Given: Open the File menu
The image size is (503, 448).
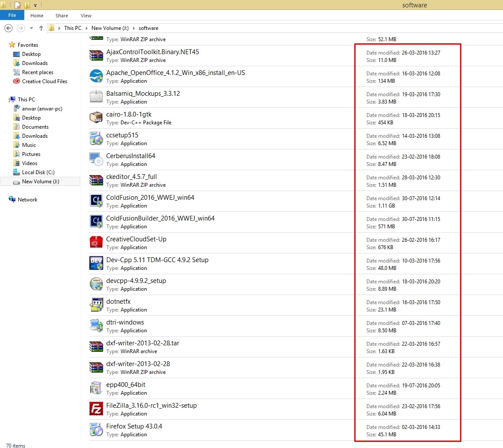Looking at the screenshot, I should [12, 15].
